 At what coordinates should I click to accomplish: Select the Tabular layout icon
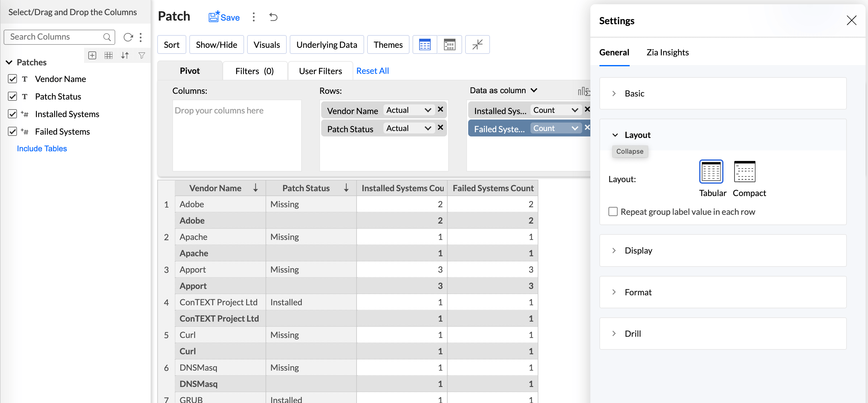click(711, 172)
